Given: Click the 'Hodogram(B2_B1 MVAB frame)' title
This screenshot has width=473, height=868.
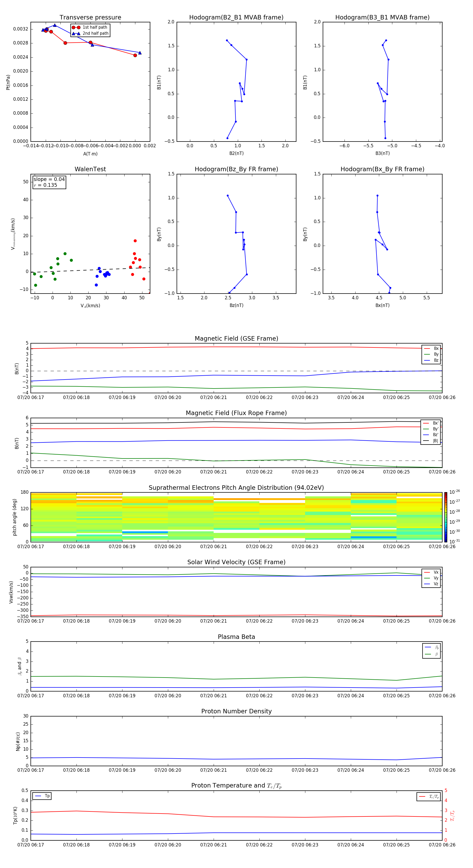Looking at the screenshot, I should point(236,18).
